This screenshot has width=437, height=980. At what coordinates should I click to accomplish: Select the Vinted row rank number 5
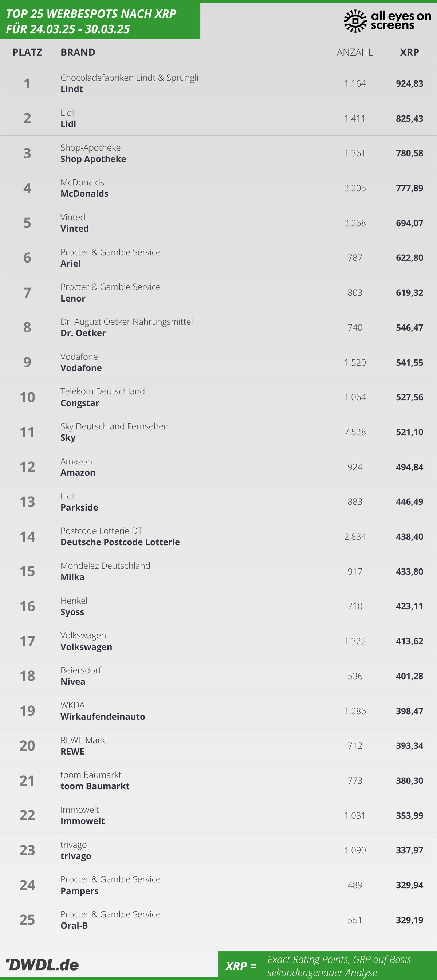click(27, 223)
